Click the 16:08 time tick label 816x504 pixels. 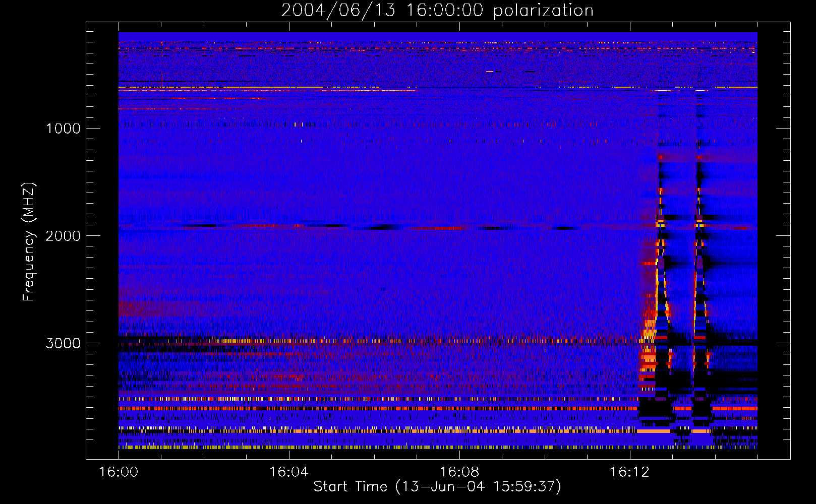click(459, 472)
